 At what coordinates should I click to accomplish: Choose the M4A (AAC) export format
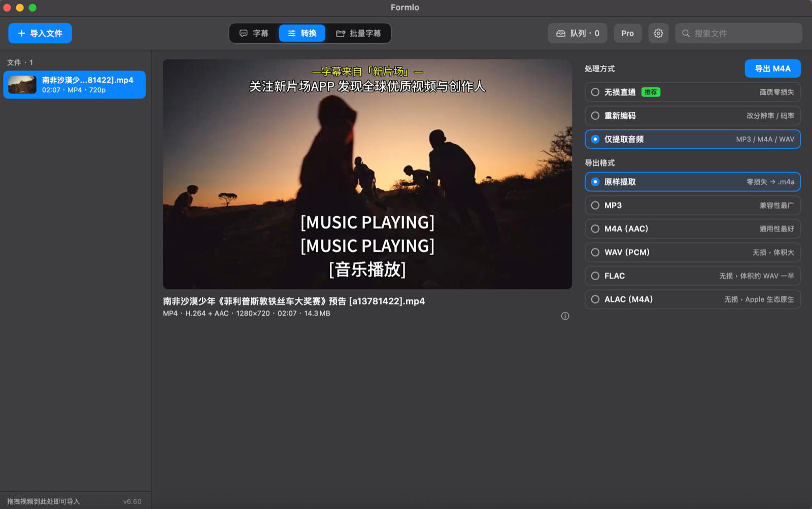pyautogui.click(x=693, y=229)
